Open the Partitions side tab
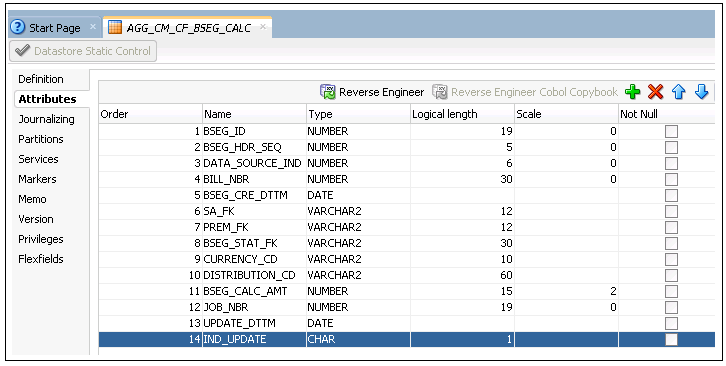Viewport: 726px width, 366px height. pyautogui.click(x=41, y=139)
